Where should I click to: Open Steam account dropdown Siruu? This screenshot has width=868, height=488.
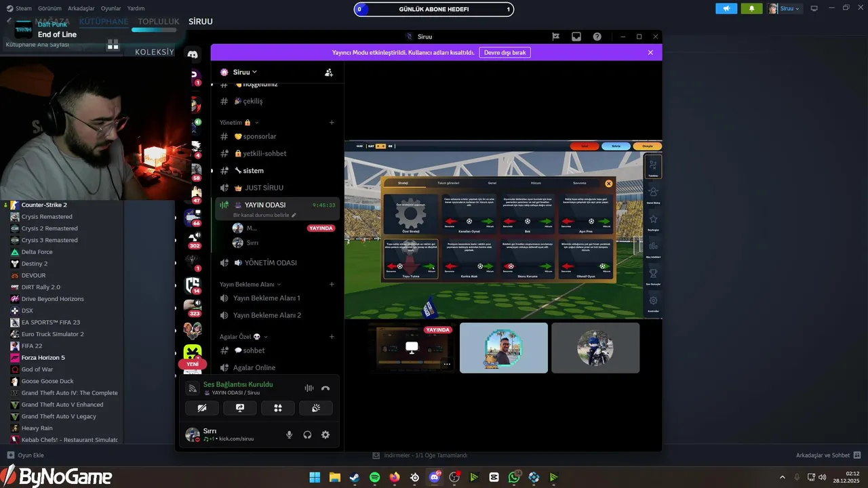coord(785,9)
